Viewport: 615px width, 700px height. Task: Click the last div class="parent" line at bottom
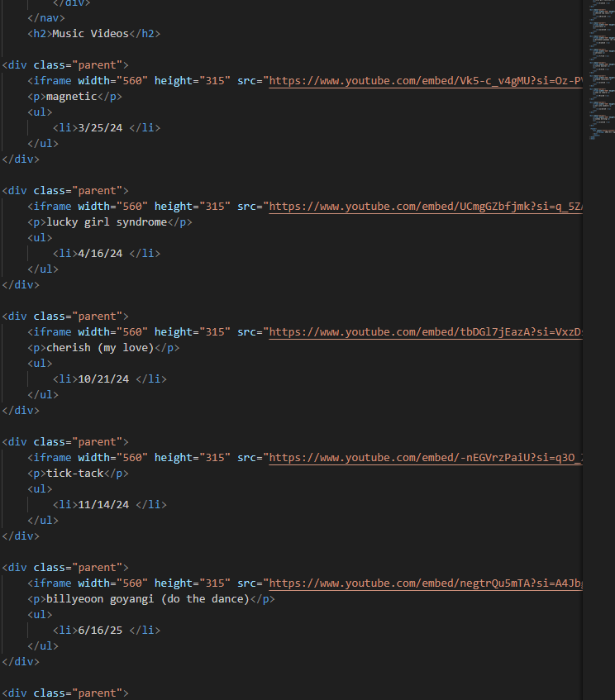coord(65,693)
